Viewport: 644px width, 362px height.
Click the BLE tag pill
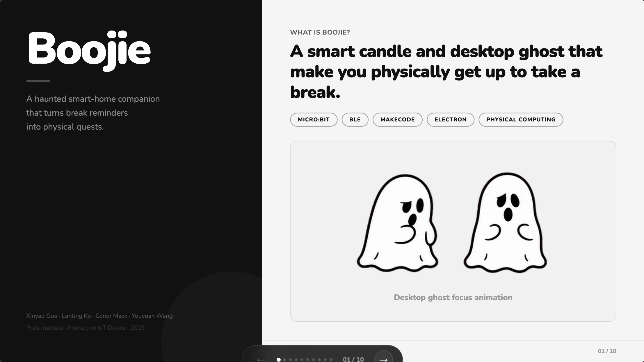tap(355, 120)
